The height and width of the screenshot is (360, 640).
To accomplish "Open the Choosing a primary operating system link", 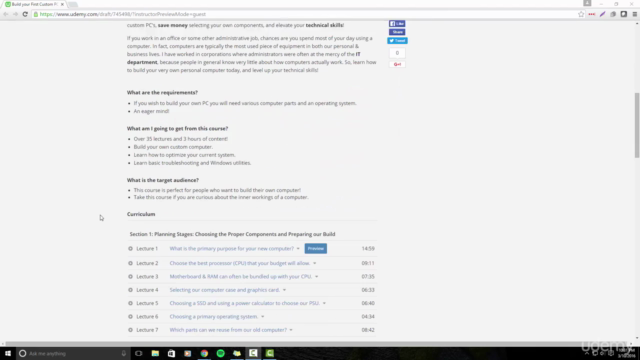I will (x=214, y=317).
